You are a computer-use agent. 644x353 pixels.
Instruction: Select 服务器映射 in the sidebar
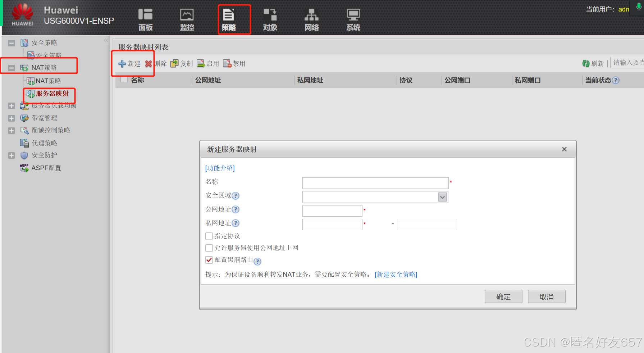pyautogui.click(x=52, y=94)
